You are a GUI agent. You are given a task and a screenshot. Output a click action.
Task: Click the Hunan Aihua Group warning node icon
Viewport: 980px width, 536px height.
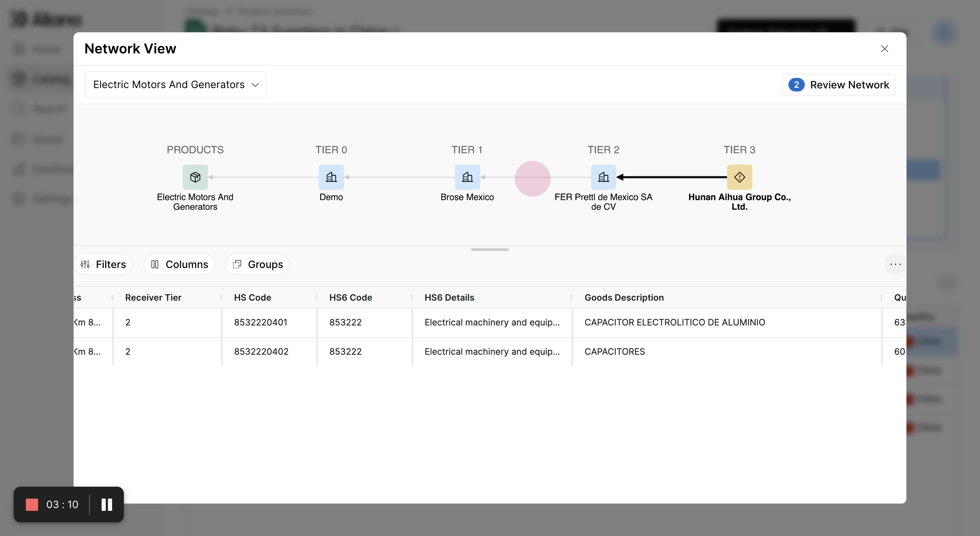tap(739, 177)
